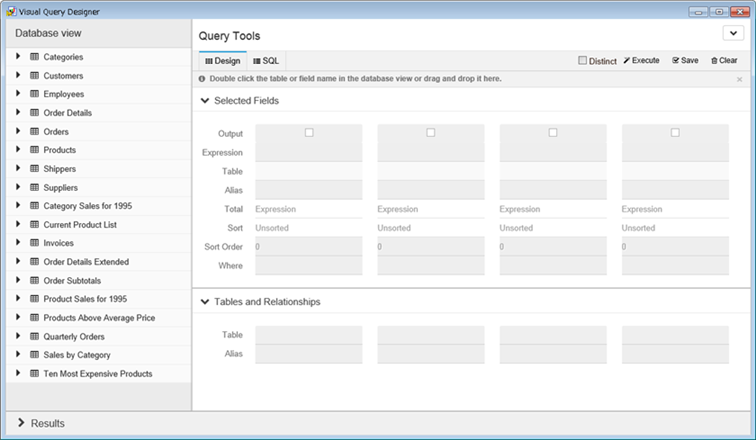Collapse the Tables and Relationships section
Image resolution: width=756 pixels, height=440 pixels.
point(205,302)
